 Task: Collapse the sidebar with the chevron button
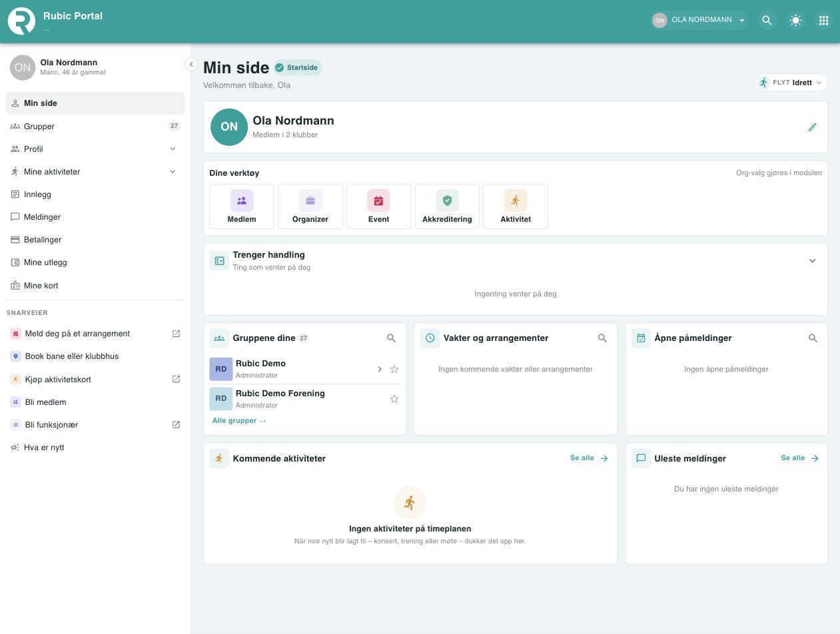[191, 65]
